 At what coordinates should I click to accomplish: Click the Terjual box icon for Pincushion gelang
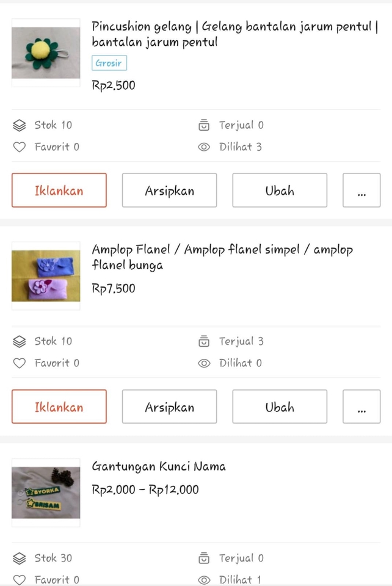(x=203, y=125)
